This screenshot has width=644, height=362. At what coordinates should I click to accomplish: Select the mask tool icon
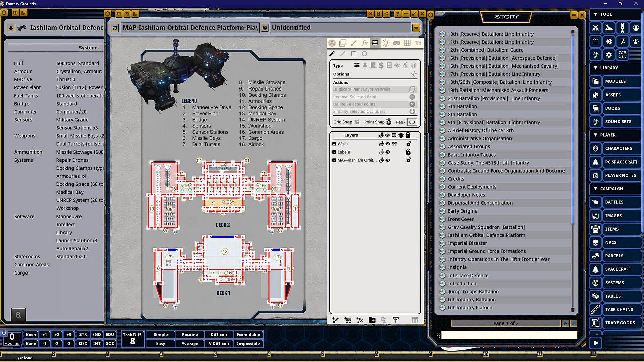[396, 43]
